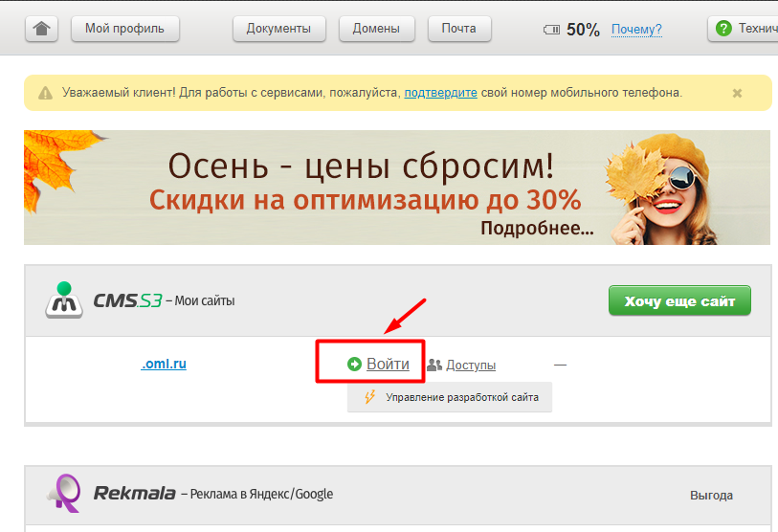Click Подробнее... on the banner
This screenshot has width=778, height=532.
(x=537, y=229)
